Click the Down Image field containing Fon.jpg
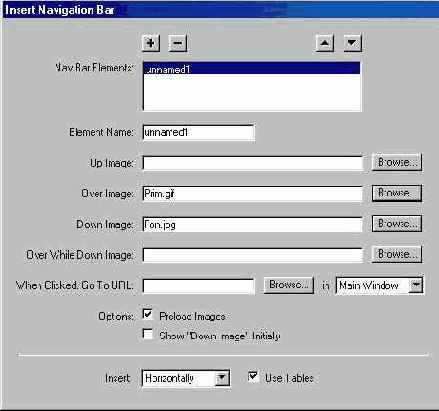Viewport: 439px width, 411px height. (x=252, y=225)
